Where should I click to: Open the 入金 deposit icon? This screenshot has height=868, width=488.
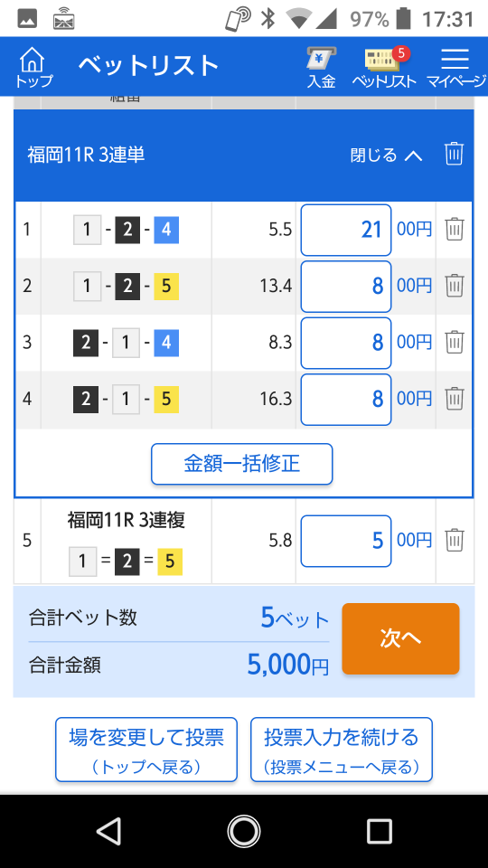322,67
